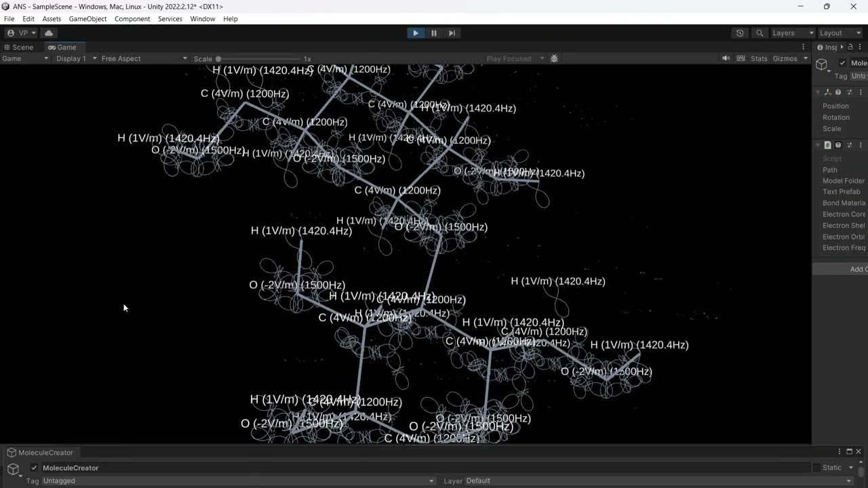Select the MoleculeCreator tab in bottom panel
This screenshot has height=488, width=868.
(41, 453)
